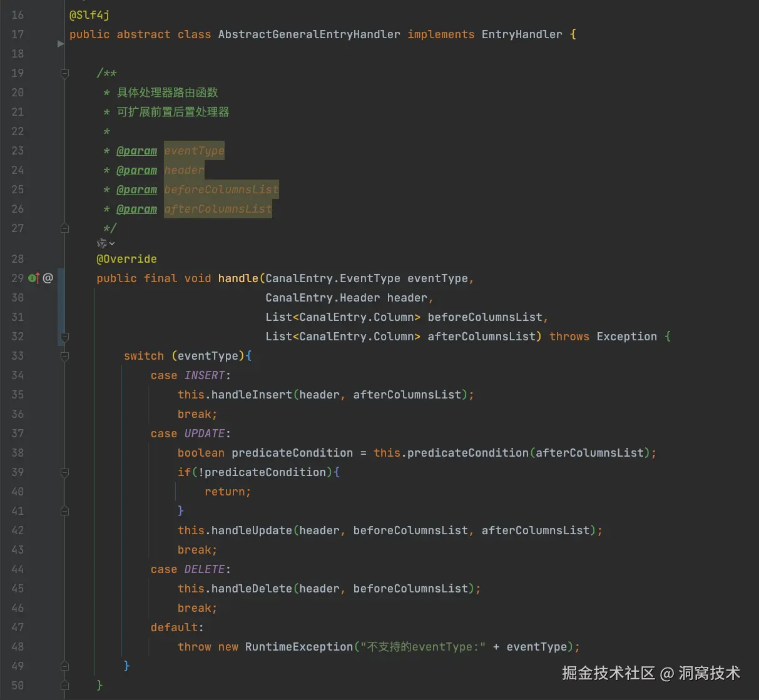The width and height of the screenshot is (759, 700).
Task: Click the @param eventType Javadoc link
Action: 136,150
